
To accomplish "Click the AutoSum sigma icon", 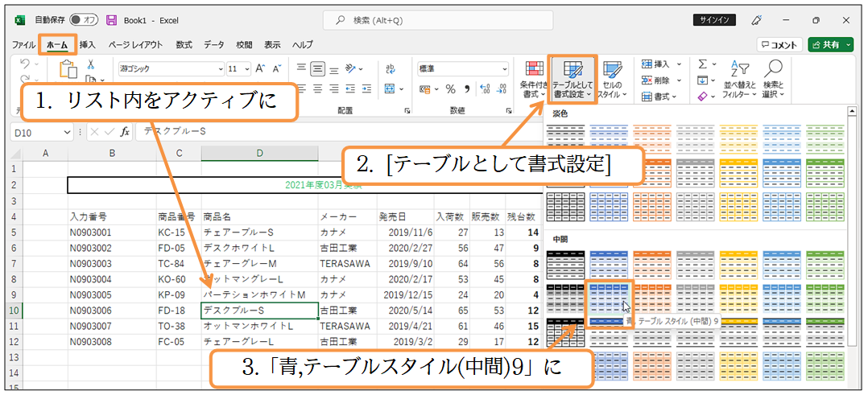I will coord(702,64).
